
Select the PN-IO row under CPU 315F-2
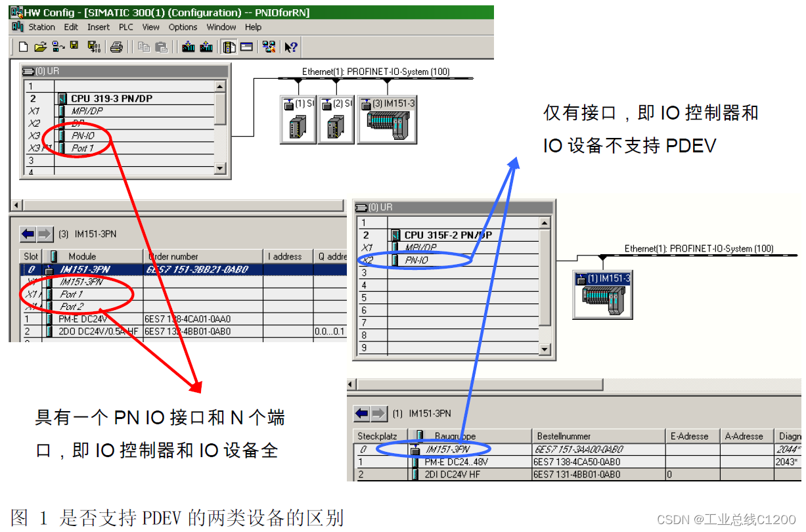(448, 260)
